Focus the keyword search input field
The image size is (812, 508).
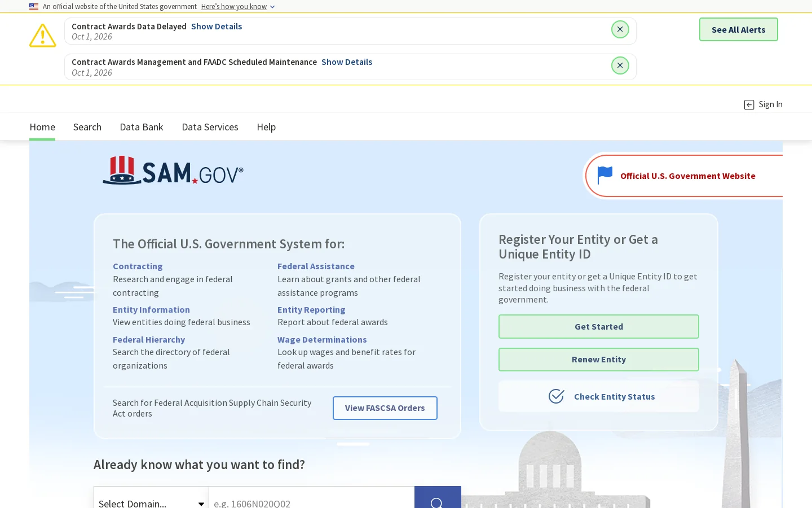(x=312, y=497)
